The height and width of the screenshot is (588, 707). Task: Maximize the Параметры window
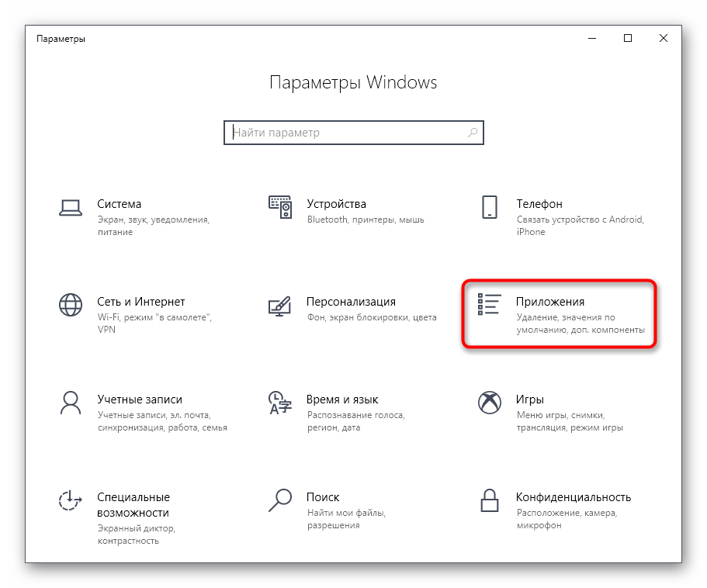[628, 38]
